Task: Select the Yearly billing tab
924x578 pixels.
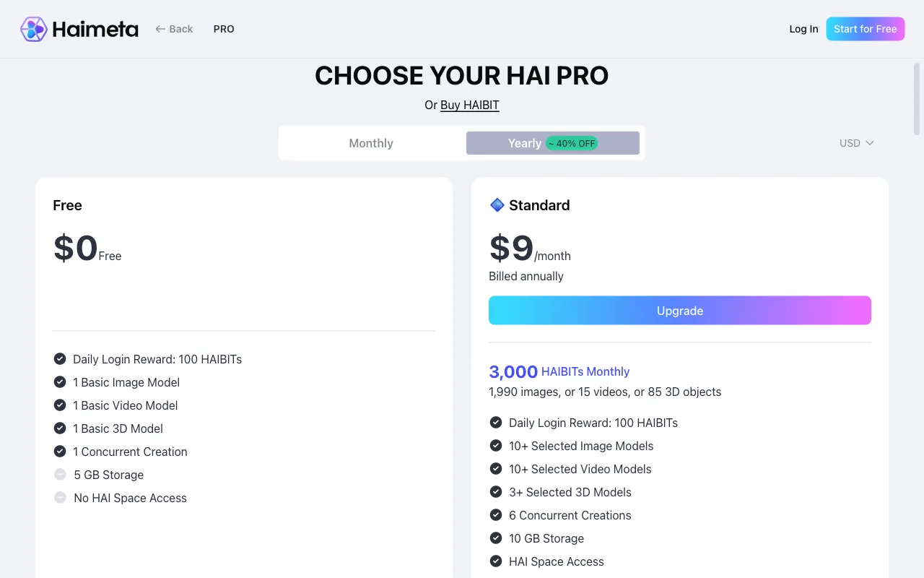Action: [x=553, y=143]
